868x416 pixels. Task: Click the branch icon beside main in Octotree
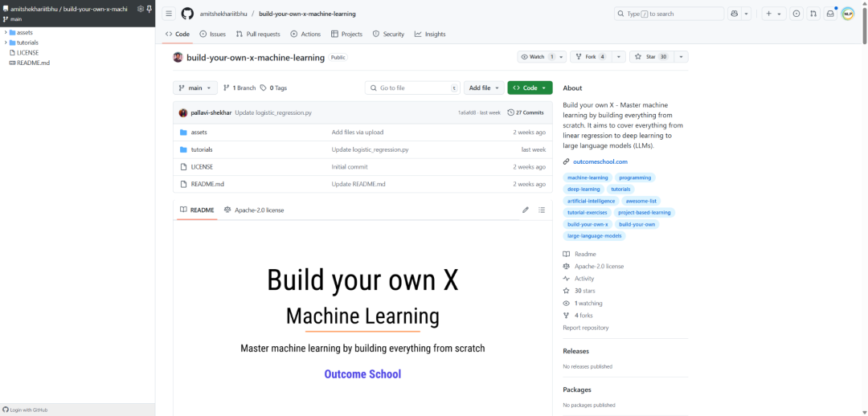6,18
